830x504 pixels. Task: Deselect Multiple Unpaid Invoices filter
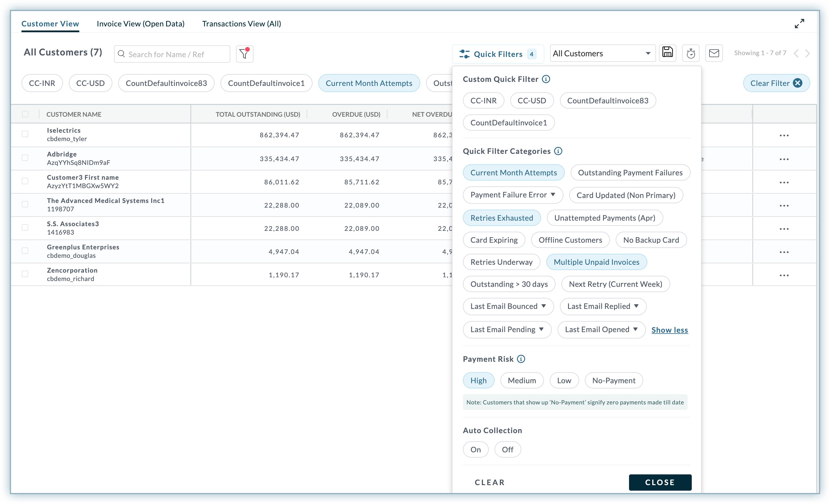tap(596, 262)
